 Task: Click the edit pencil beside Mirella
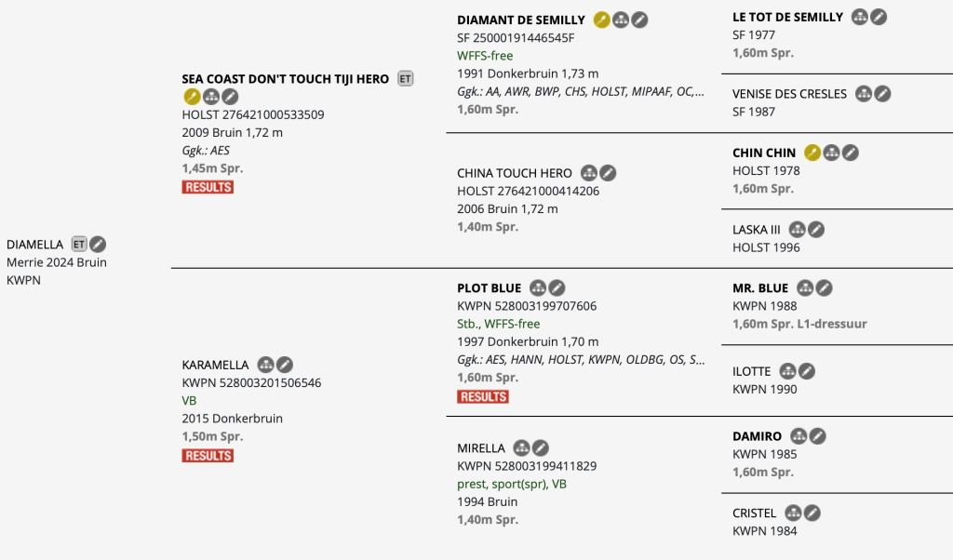(540, 448)
